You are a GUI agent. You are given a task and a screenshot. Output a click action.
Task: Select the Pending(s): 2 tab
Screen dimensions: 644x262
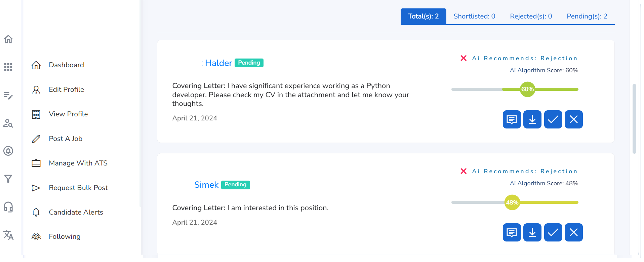click(x=587, y=16)
